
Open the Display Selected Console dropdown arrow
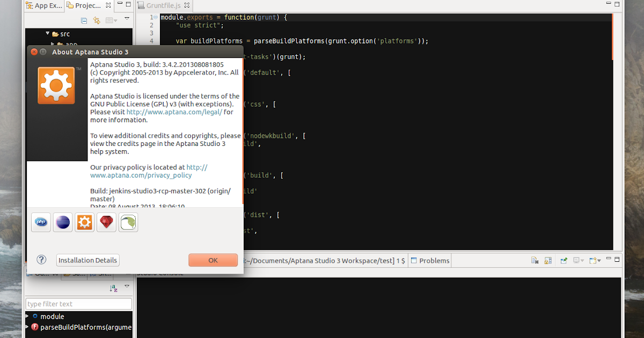click(x=583, y=261)
